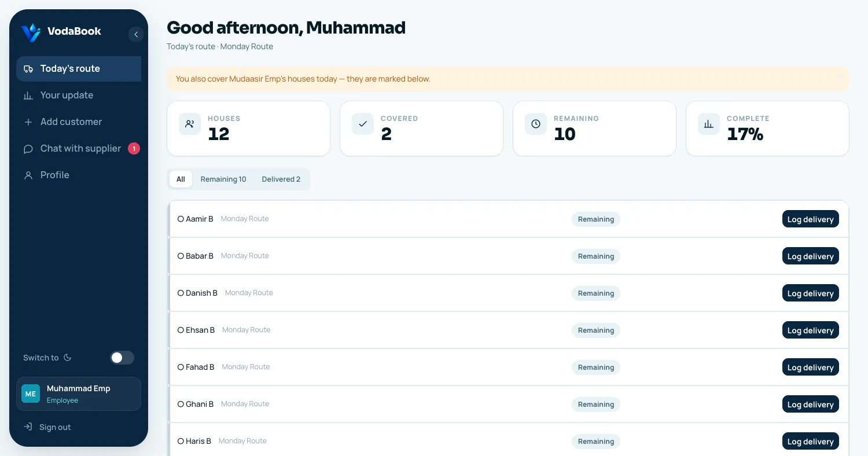Go to Your update page
Screen dimensions: 868x456
[79, 95]
